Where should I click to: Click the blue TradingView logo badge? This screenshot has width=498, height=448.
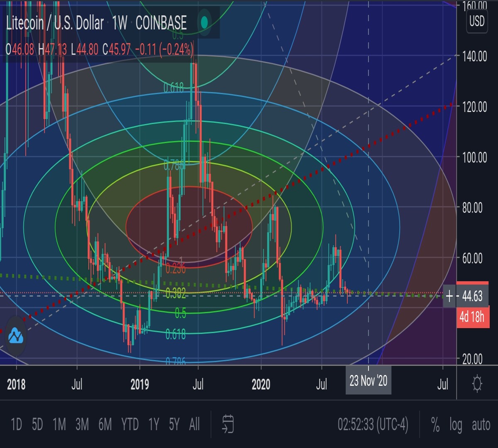point(15,336)
